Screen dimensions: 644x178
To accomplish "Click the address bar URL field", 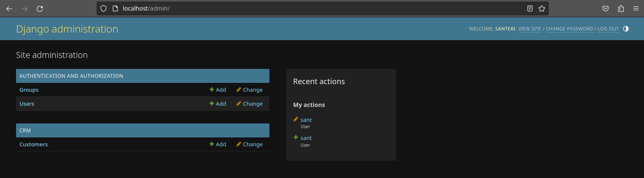I will [x=296, y=8].
